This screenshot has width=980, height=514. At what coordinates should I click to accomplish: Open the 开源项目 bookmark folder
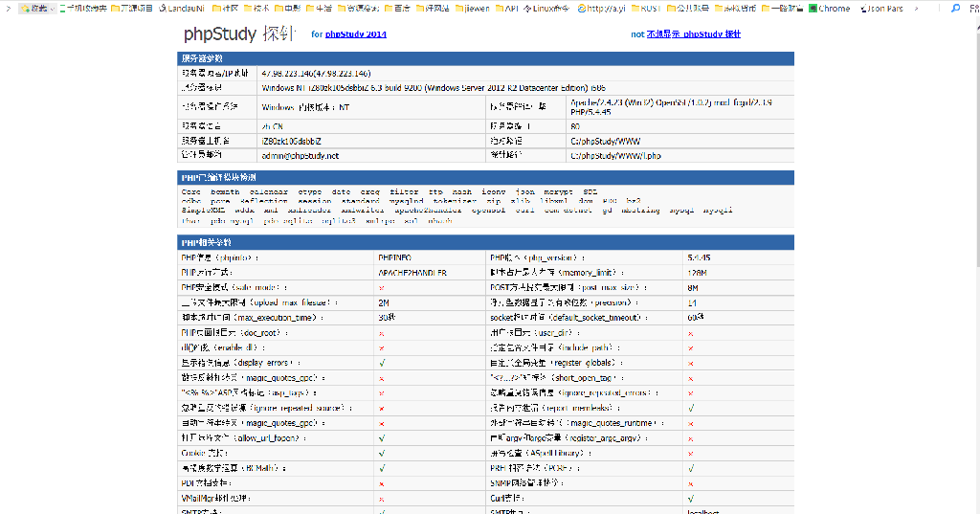point(132,8)
